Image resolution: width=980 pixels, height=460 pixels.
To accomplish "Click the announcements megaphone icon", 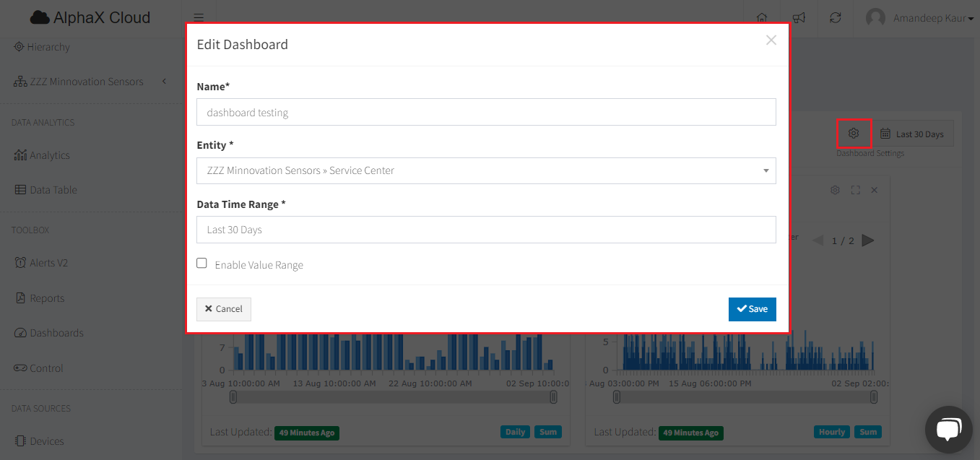I will point(799,18).
